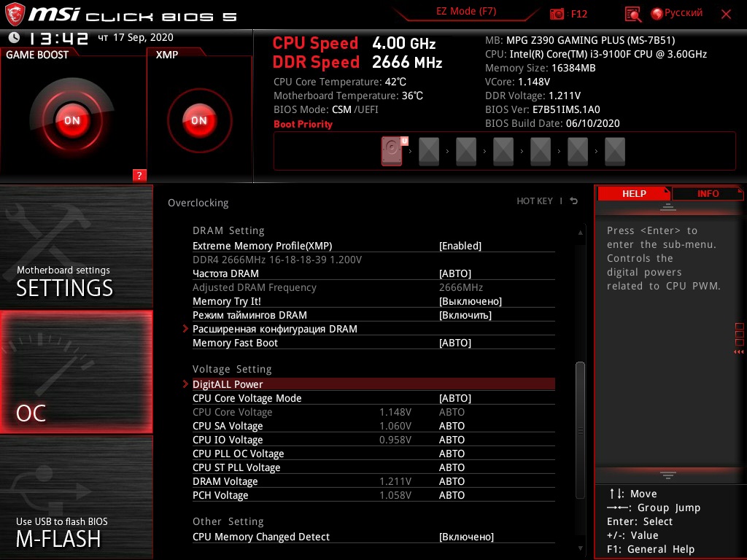This screenshot has height=560, width=747.
Task: Toggle the GAME BOOST ON knob
Action: click(x=72, y=120)
